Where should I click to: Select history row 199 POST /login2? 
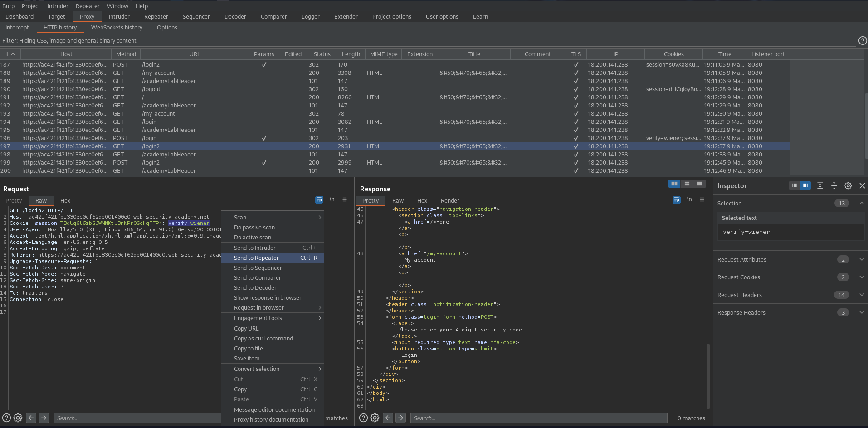395,162
